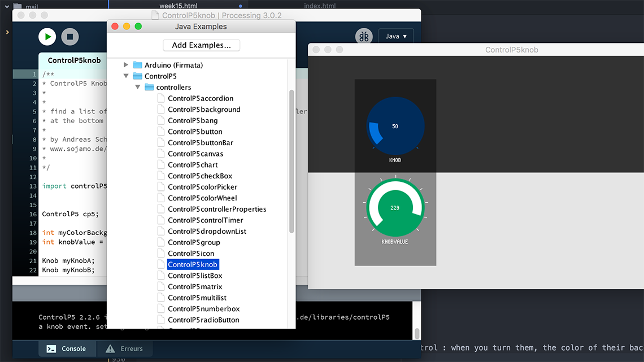Switch to the index.html editor tab
This screenshot has height=362, width=644.
(x=320, y=5)
